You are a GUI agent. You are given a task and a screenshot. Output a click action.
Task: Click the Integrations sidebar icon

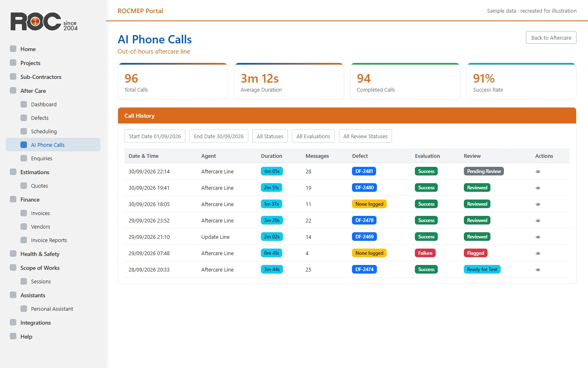(x=13, y=323)
